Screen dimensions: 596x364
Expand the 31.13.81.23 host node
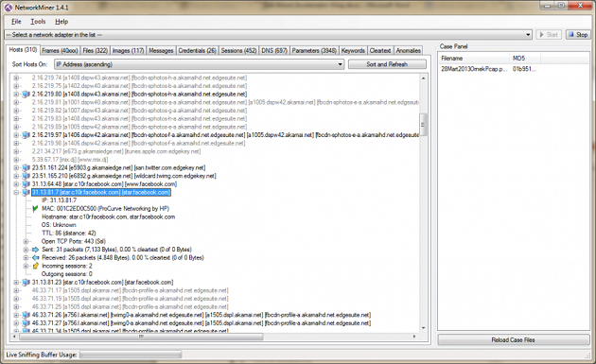tap(16, 283)
